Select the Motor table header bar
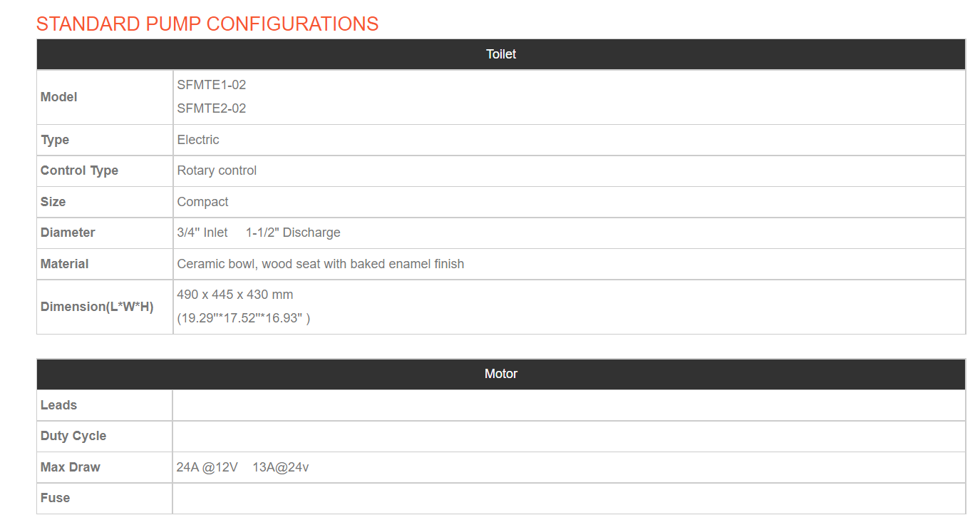Screen dimensions: 980x530 pyautogui.click(x=501, y=374)
